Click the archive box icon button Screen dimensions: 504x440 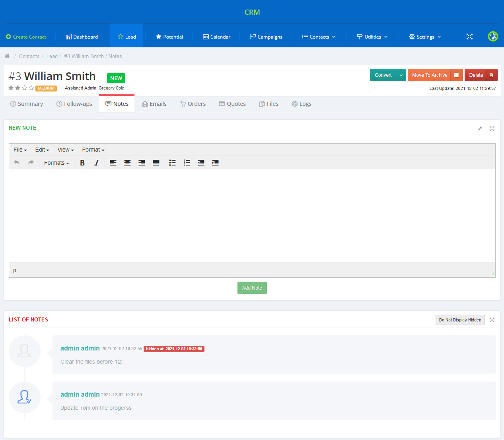click(456, 75)
